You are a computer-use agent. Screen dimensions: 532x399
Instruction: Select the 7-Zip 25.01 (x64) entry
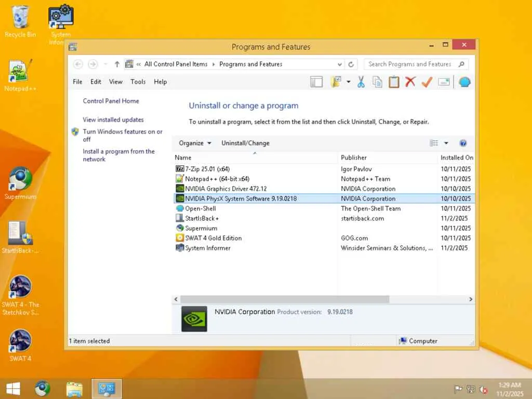[x=324, y=169]
